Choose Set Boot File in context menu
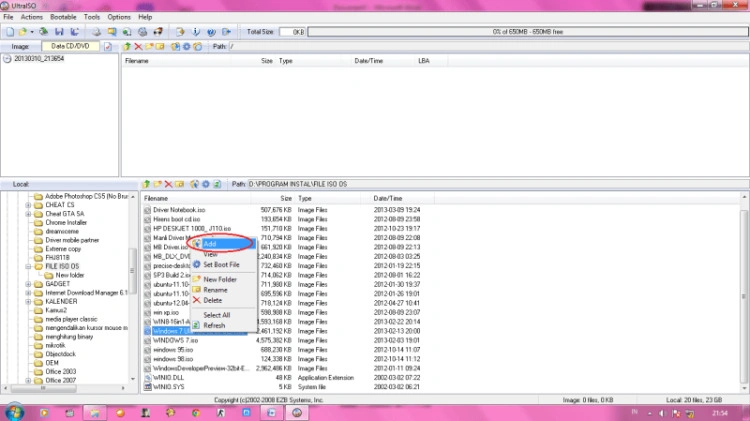This screenshot has height=421, width=750. (224, 265)
